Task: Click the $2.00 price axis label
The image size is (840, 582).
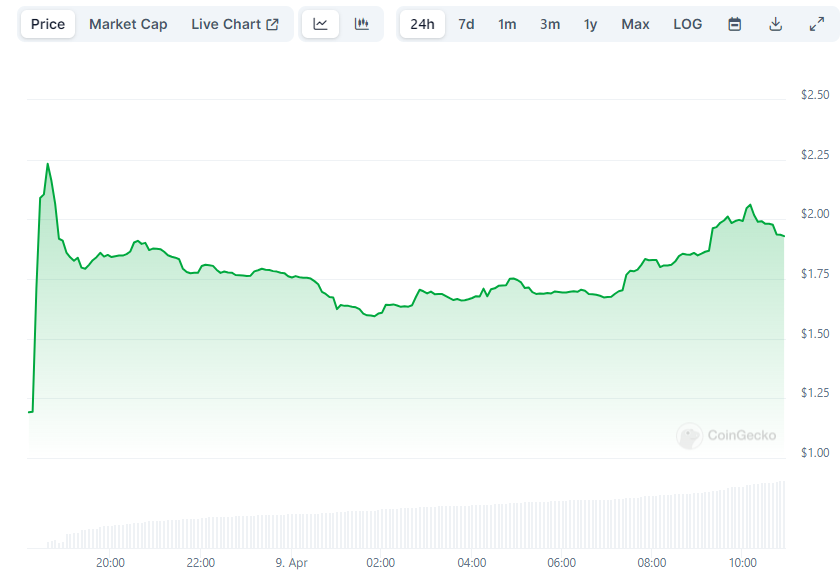Action: pos(815,214)
